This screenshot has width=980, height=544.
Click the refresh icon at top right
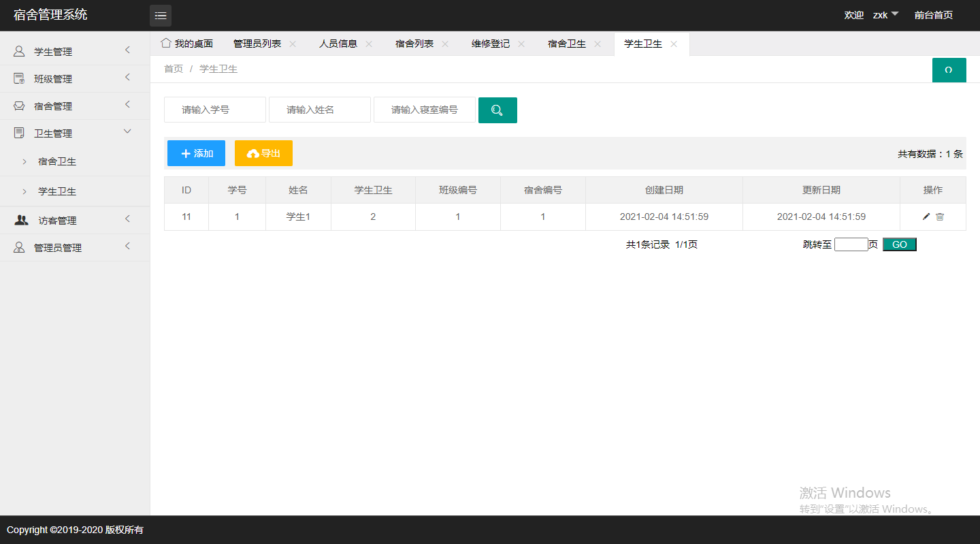coord(949,69)
